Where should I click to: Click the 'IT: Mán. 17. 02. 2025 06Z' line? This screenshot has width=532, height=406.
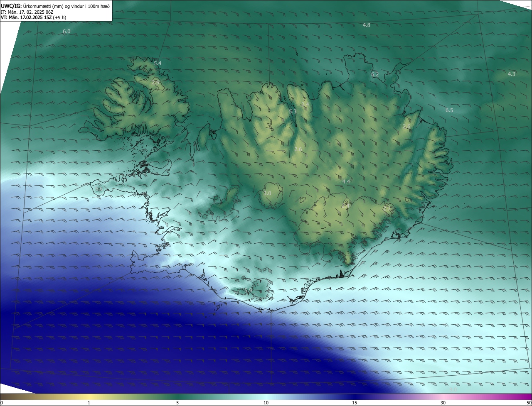click(27, 12)
